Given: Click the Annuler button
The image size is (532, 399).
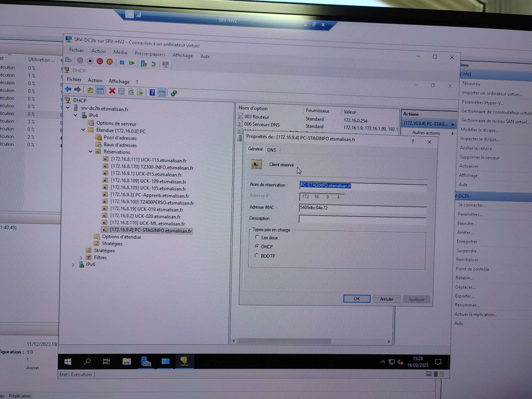Looking at the screenshot, I should pos(387,299).
